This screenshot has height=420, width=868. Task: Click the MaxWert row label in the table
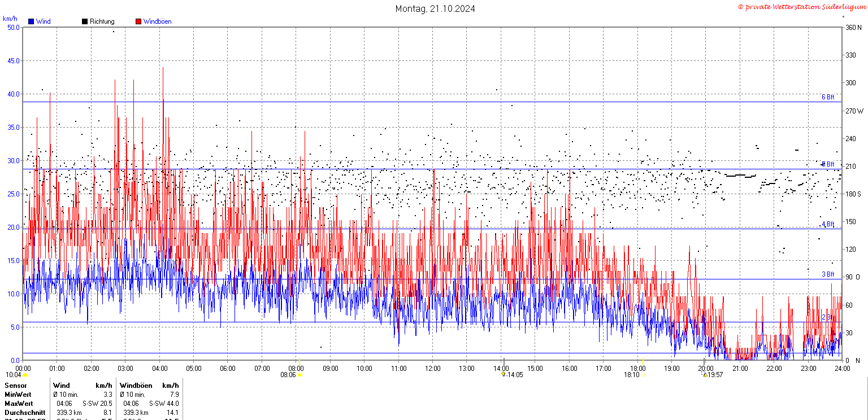(18, 404)
